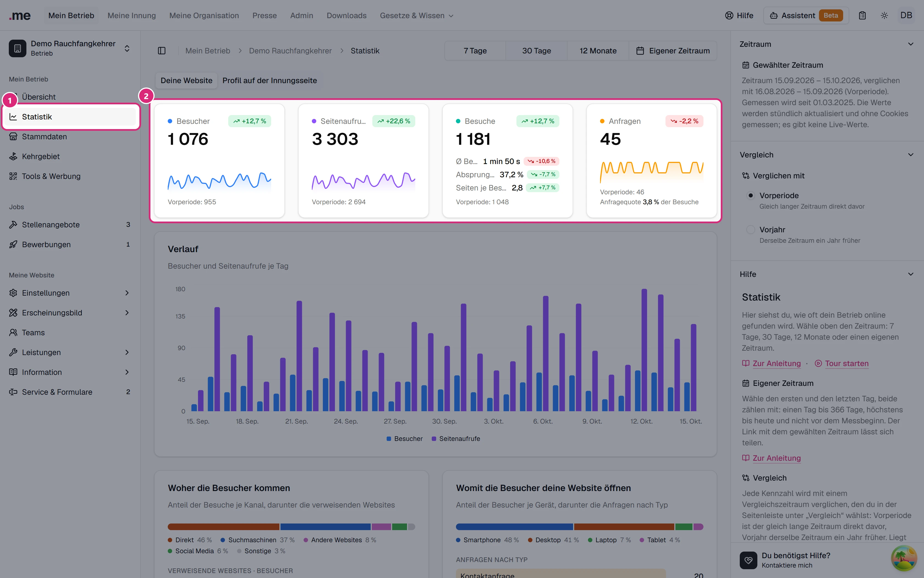Screen dimensions: 924x578
Task: Click the Direkt segment of channel bar
Action: pyautogui.click(x=223, y=527)
